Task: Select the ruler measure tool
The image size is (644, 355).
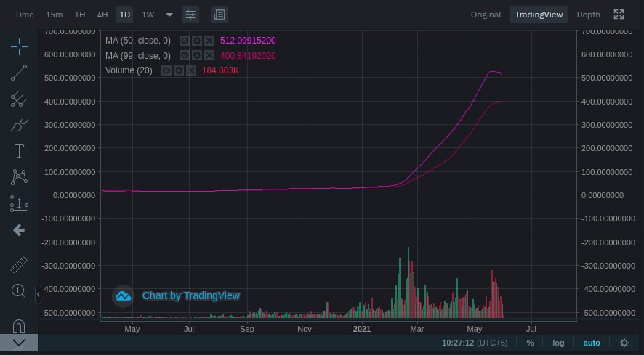Action: point(19,265)
